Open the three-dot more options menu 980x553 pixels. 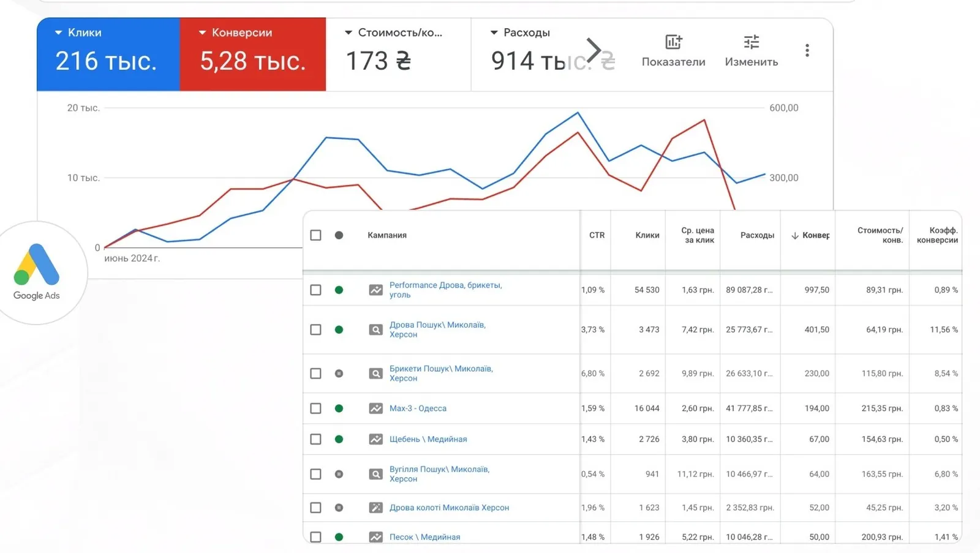click(x=807, y=50)
